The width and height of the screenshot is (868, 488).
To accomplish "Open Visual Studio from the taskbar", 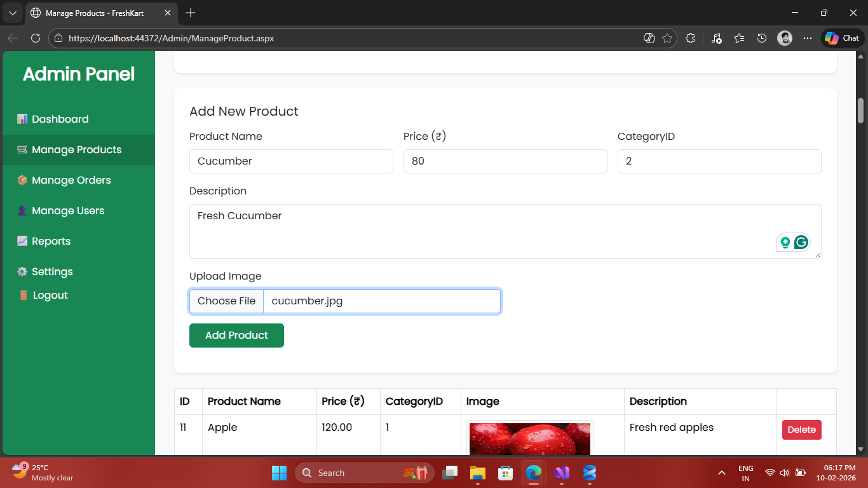I will point(562,473).
